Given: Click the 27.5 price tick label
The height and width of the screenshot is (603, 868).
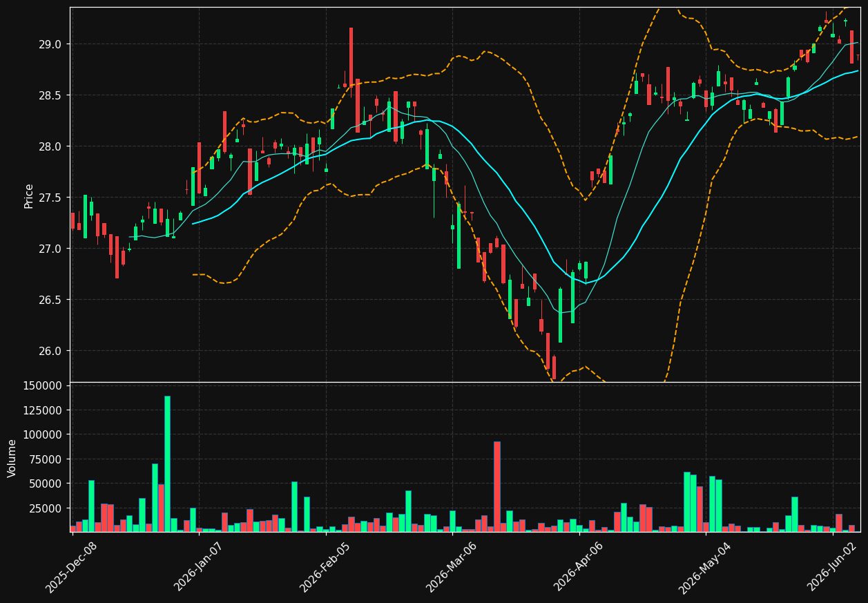Looking at the screenshot, I should pos(52,198).
